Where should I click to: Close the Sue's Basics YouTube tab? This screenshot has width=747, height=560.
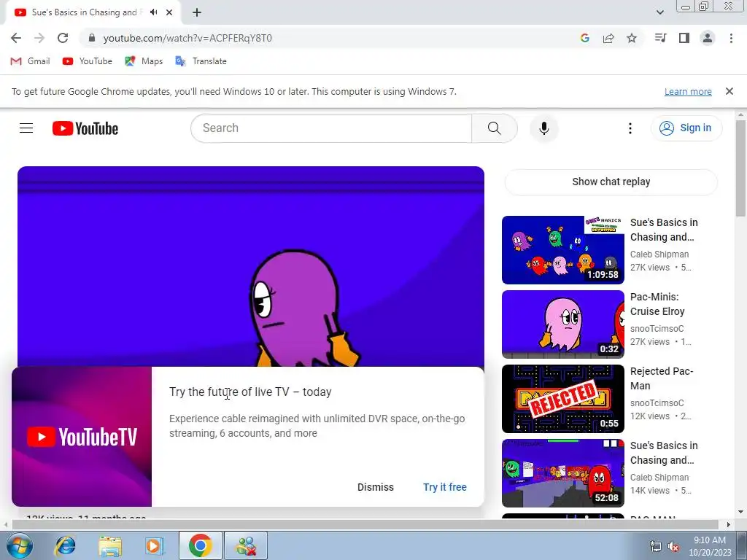tap(169, 12)
